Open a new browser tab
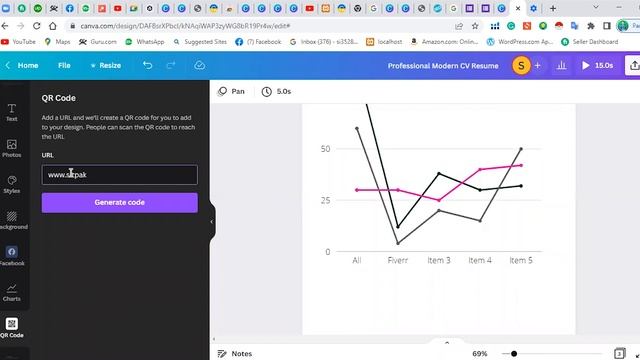The image size is (640, 360). coord(553,8)
